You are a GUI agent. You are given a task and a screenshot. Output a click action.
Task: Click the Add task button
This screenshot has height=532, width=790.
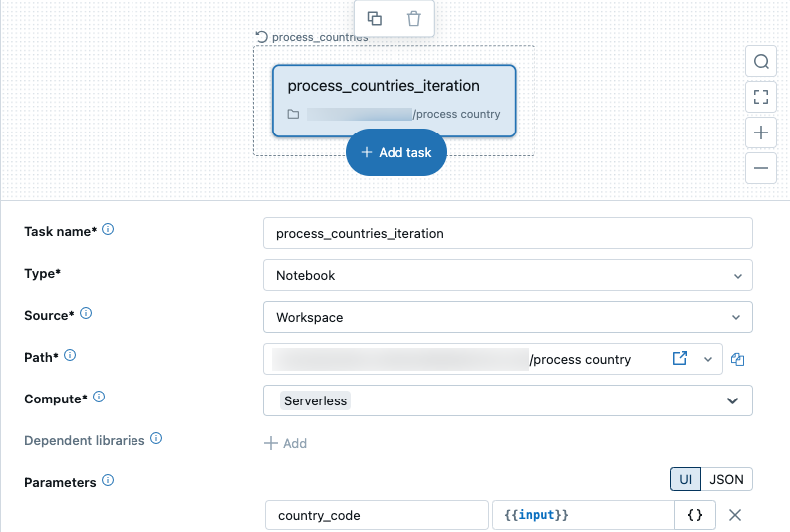396,152
